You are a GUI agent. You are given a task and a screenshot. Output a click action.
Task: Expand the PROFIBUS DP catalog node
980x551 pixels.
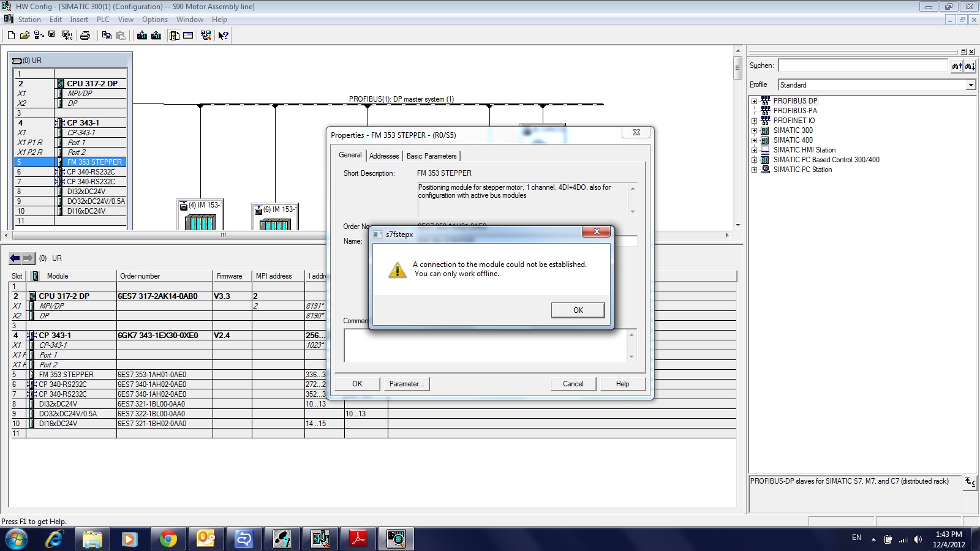755,101
